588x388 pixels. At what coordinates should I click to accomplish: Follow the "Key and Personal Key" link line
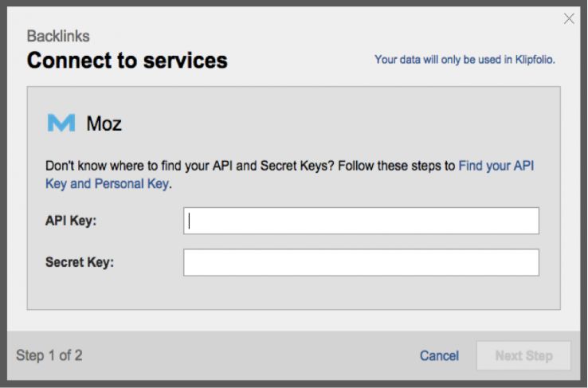(x=107, y=183)
